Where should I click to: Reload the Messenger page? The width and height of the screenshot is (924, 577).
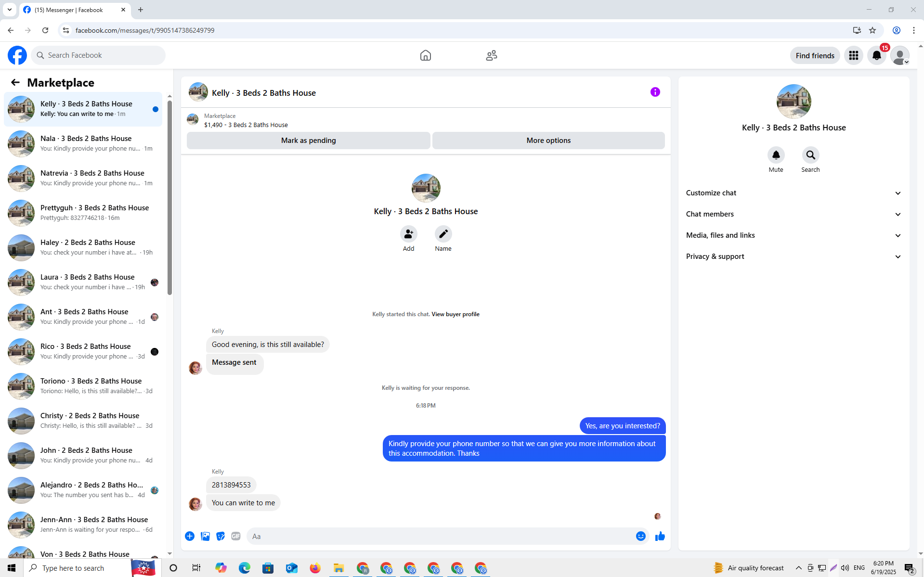[45, 30]
